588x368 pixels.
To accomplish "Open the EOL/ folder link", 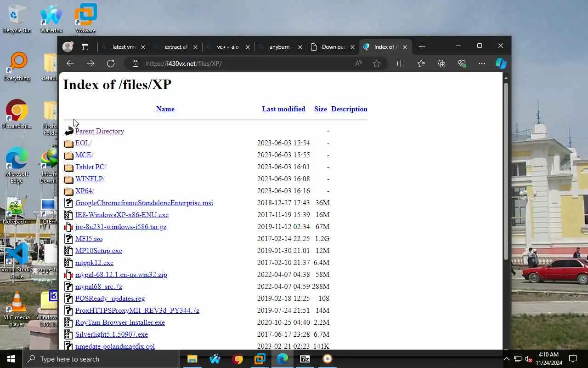I will coord(84,143).
